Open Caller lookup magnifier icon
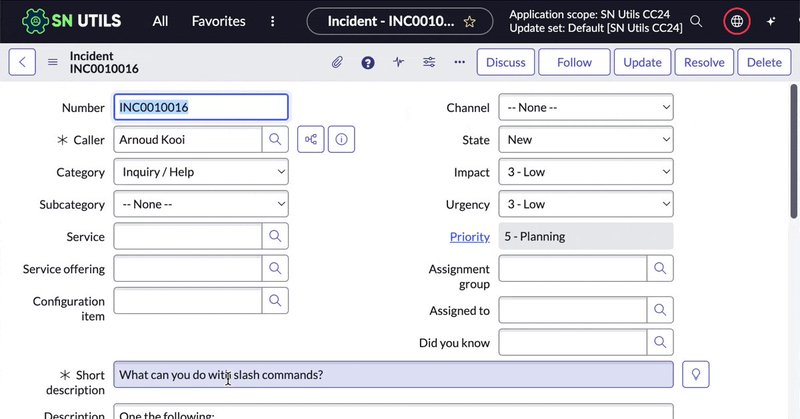This screenshot has height=419, width=800. point(275,139)
